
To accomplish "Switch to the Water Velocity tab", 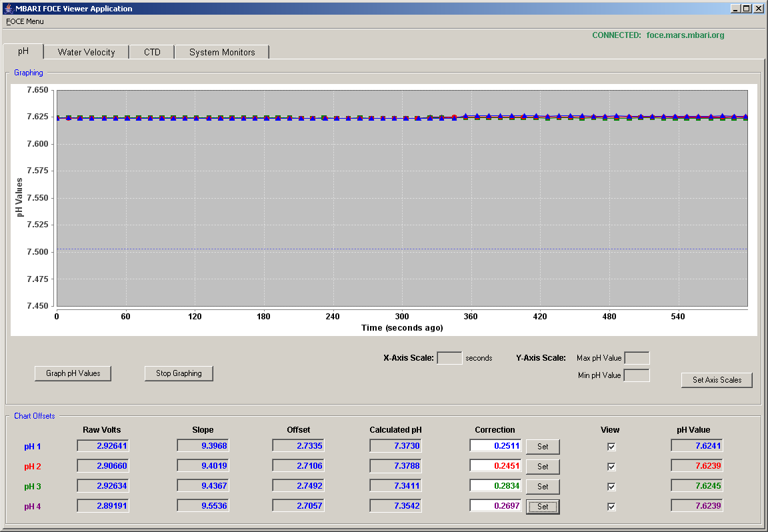I will 86,53.
